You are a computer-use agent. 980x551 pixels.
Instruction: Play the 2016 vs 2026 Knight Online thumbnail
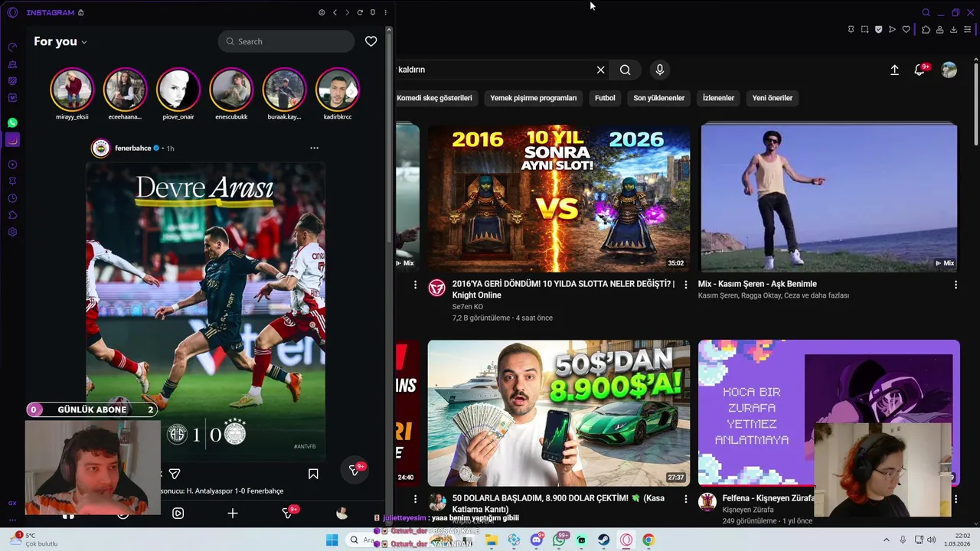coord(559,197)
